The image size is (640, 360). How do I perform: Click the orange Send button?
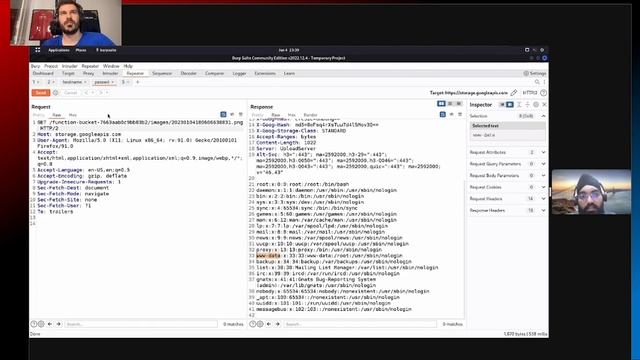pyautogui.click(x=41, y=93)
